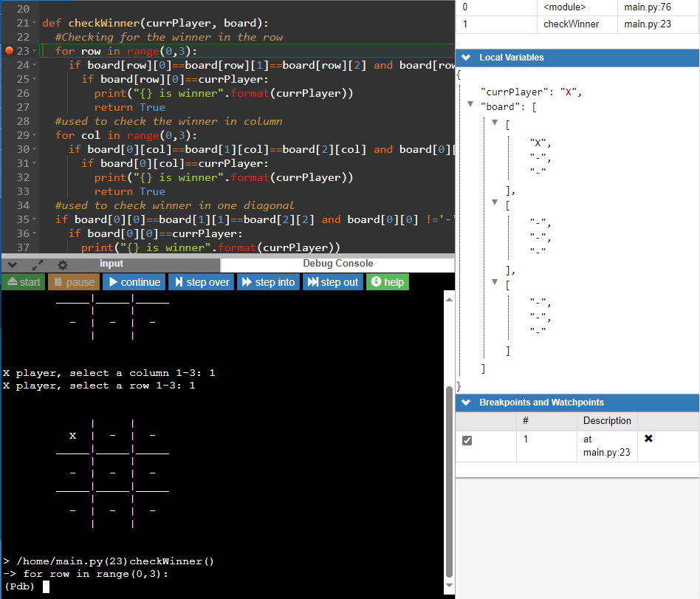Image resolution: width=700 pixels, height=599 pixels.
Task: Collapse the Breakpoints and Watchpoints panel
Action: 465,403
